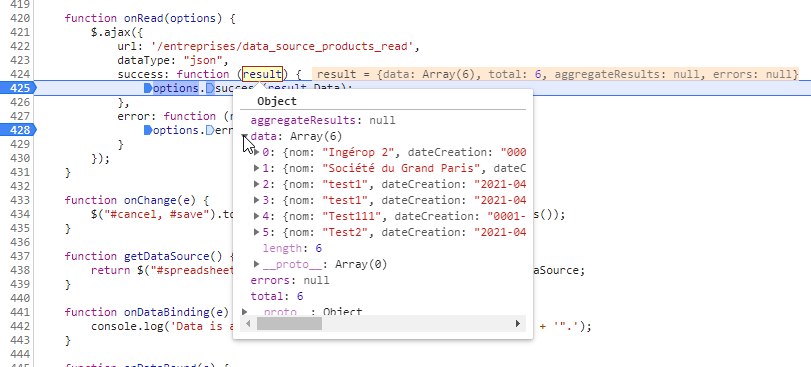The height and width of the screenshot is (367, 811).
Task: Click the popup horizontal scrollbar thumb
Action: (x=289, y=324)
